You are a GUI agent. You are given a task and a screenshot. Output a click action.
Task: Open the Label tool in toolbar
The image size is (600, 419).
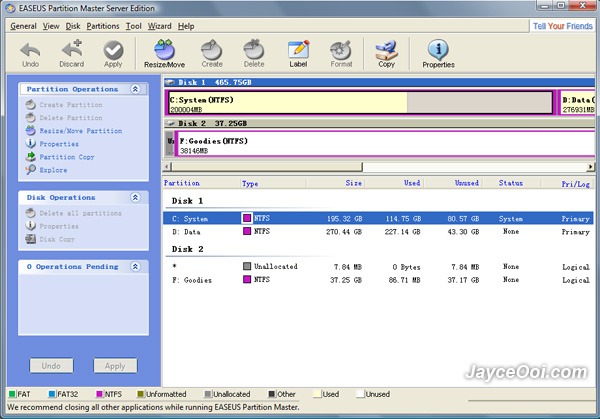[x=298, y=54]
